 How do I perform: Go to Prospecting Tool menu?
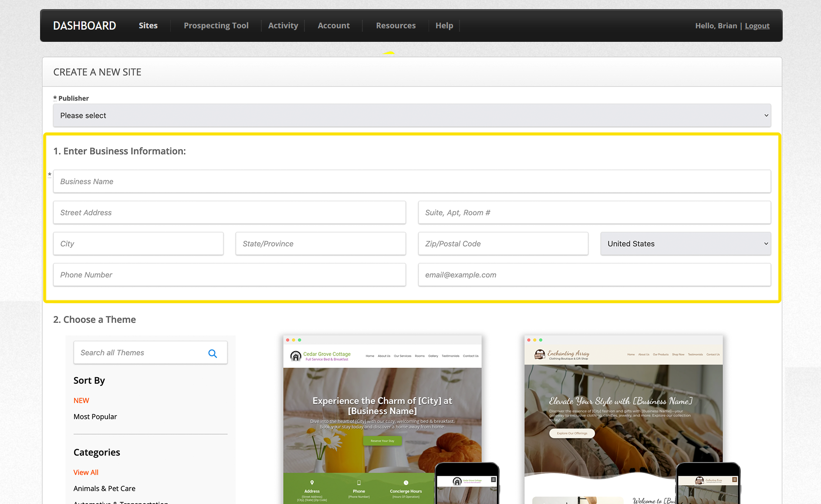[216, 26]
